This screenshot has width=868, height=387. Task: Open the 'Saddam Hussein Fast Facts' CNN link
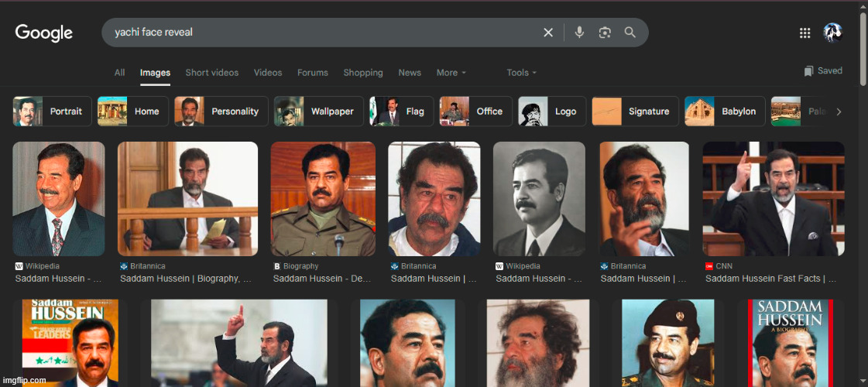770,279
